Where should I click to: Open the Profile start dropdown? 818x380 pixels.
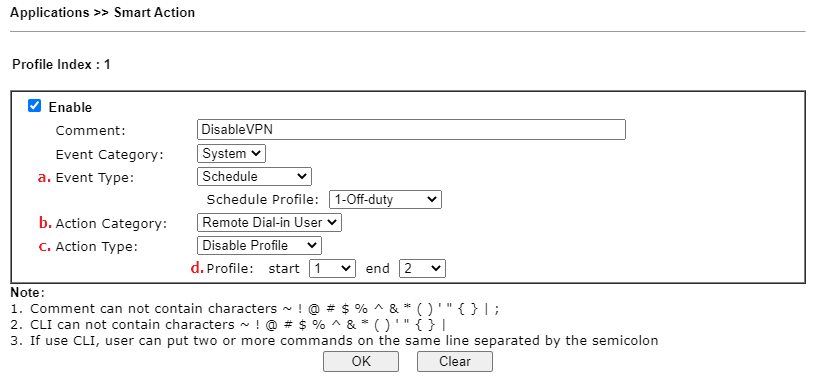point(332,268)
